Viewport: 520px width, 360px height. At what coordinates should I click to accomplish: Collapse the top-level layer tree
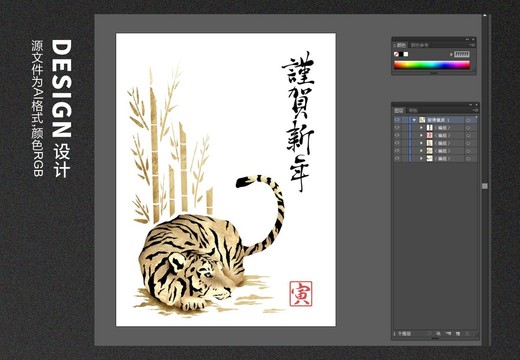click(414, 120)
